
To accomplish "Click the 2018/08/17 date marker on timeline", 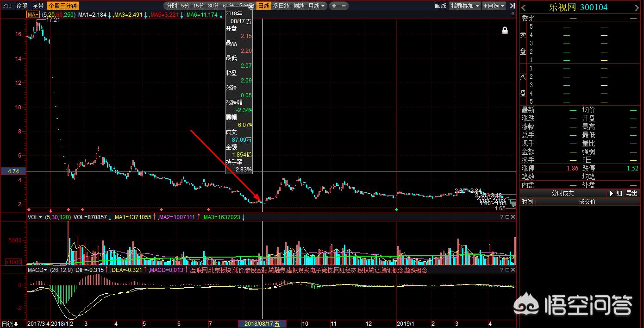I will coord(262,324).
